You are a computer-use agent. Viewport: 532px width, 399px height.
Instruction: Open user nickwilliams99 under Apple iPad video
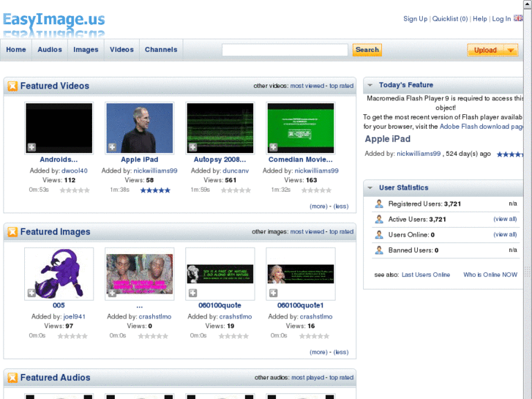point(155,171)
